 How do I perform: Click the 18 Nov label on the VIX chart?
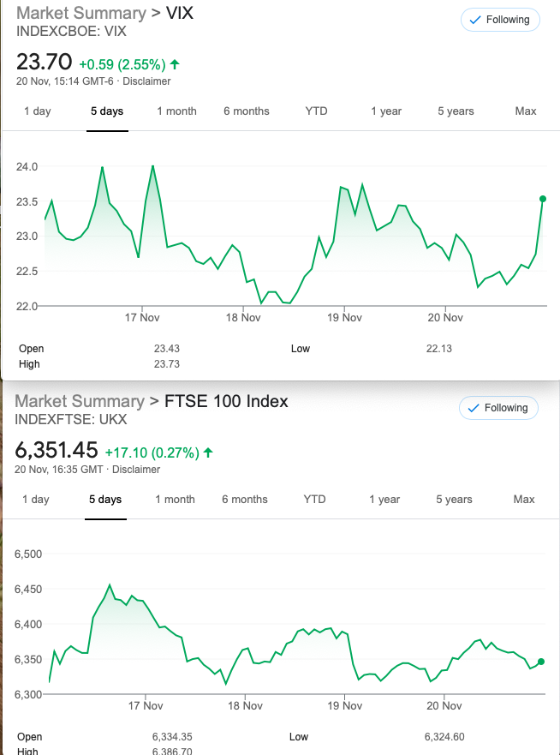[x=243, y=318]
